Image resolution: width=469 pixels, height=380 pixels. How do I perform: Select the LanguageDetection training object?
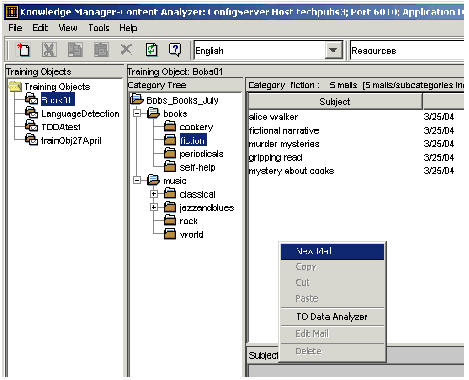[x=80, y=114]
